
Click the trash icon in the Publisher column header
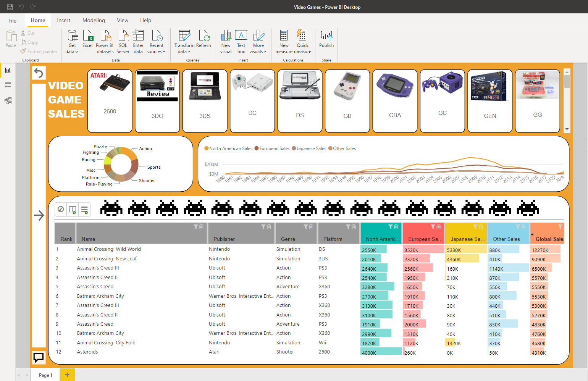269,227
